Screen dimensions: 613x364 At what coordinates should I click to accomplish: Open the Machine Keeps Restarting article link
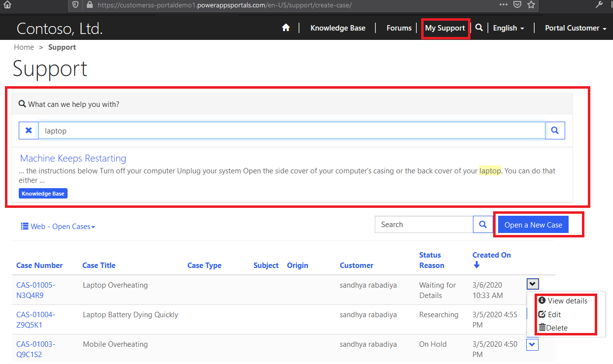click(73, 159)
